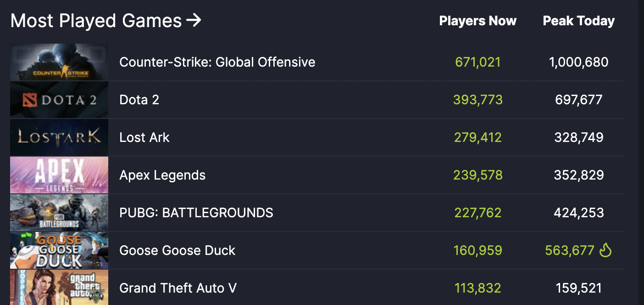Select the Lost Ark banner image
This screenshot has height=305, width=644.
(x=59, y=137)
